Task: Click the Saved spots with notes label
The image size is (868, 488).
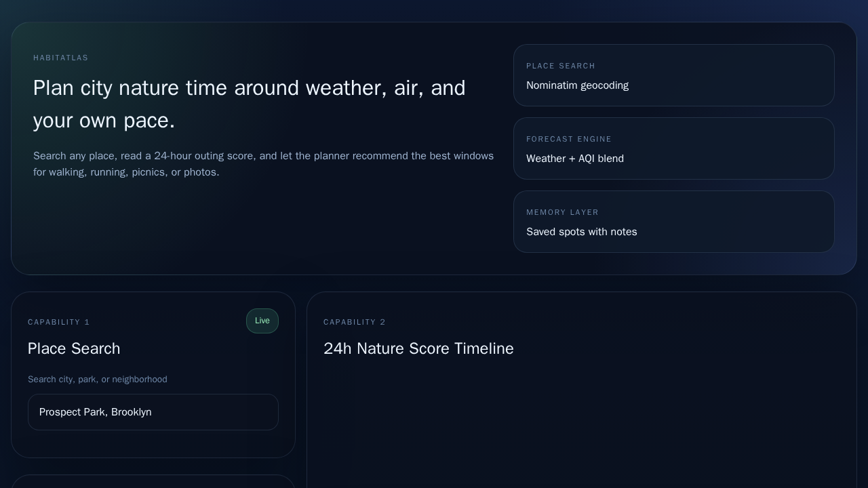Action: tap(582, 232)
